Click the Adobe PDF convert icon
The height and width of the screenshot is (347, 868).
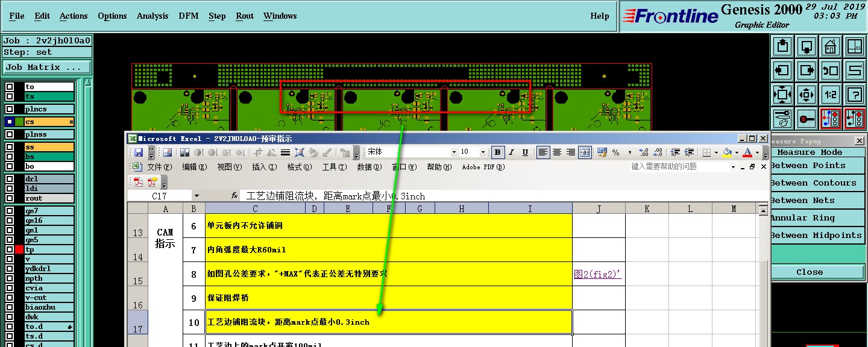(138, 182)
